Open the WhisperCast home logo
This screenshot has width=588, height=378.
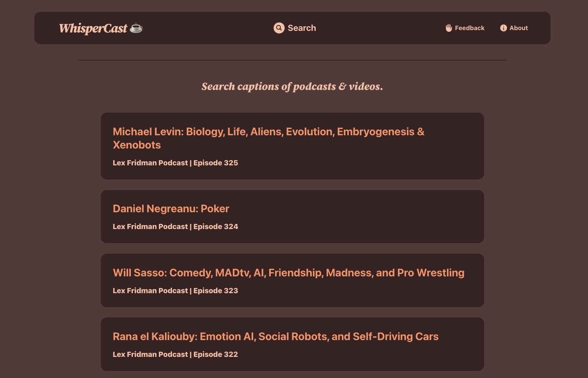pyautogui.click(x=101, y=28)
